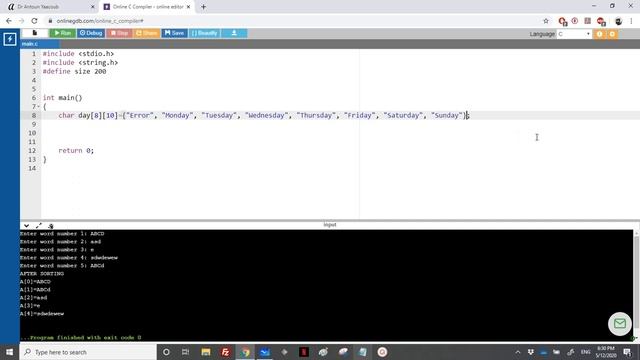Click line number 8 in the gutter
The image size is (640, 360).
pyautogui.click(x=34, y=116)
